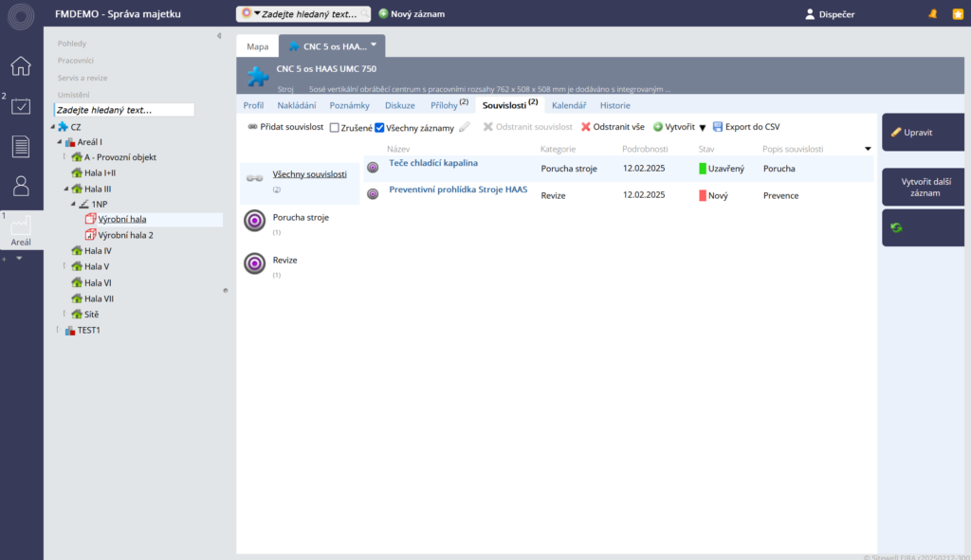Viewport: 971px width, 560px height.
Task: Open the Servis a revize section
Action: (82, 78)
